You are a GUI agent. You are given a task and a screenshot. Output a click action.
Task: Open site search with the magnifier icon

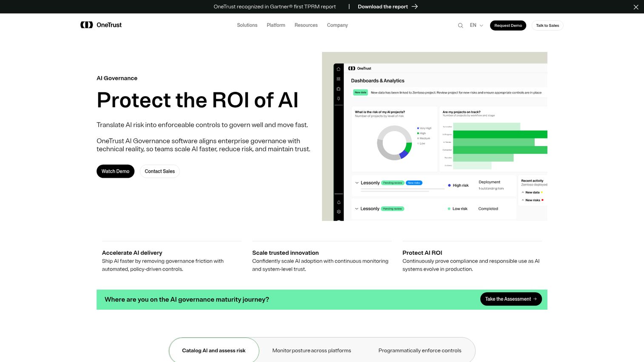[460, 26]
